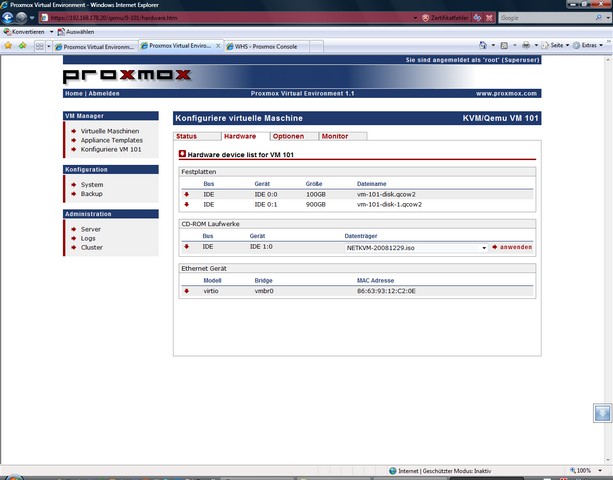Open the Seite menu dropdown
The image size is (613, 480).
tap(567, 45)
